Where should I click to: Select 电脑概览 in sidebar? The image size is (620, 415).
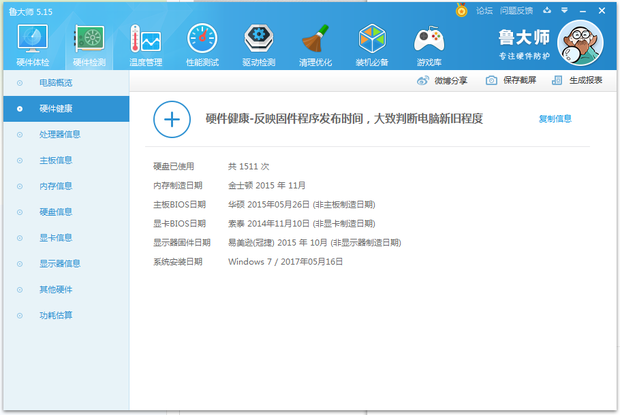pyautogui.click(x=66, y=83)
